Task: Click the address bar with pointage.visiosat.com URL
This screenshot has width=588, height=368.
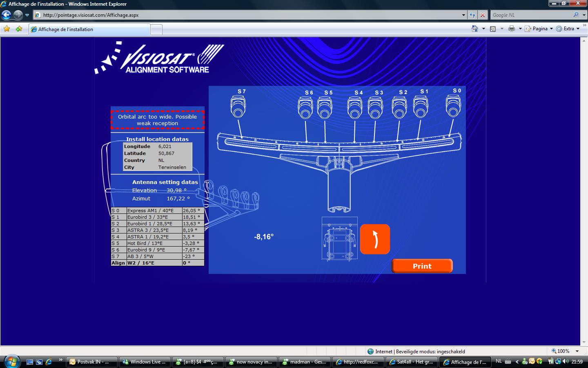Action: tap(247, 15)
